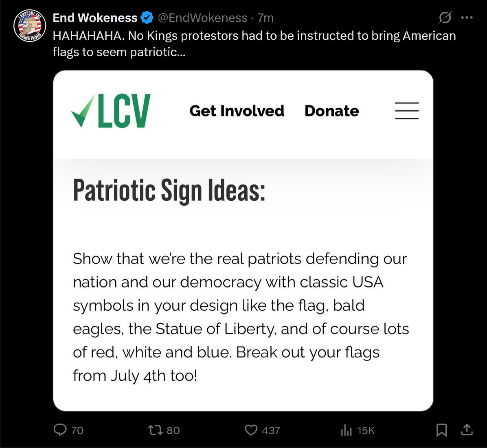Open End Wokeness profile avatar

point(30,26)
